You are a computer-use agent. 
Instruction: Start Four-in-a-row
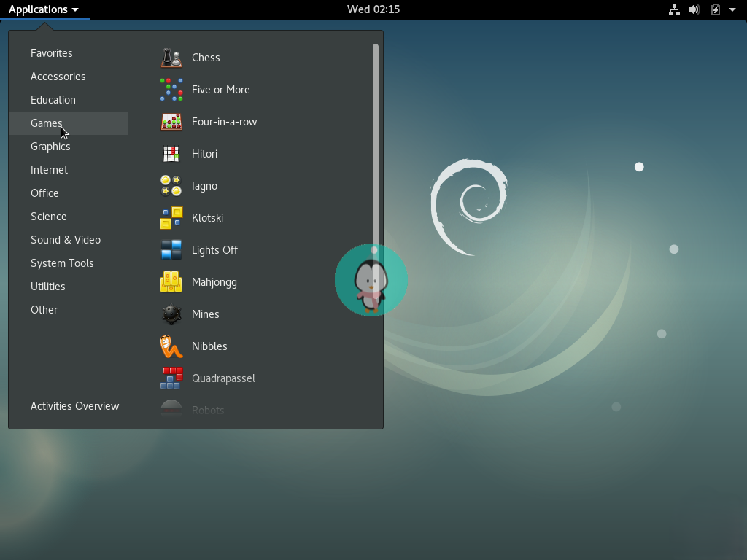click(x=225, y=122)
